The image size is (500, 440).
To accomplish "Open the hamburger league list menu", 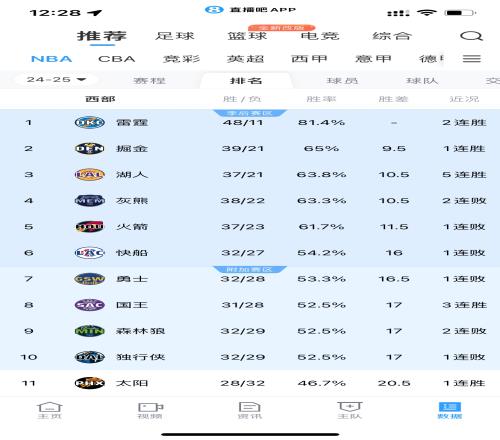I will (471, 59).
